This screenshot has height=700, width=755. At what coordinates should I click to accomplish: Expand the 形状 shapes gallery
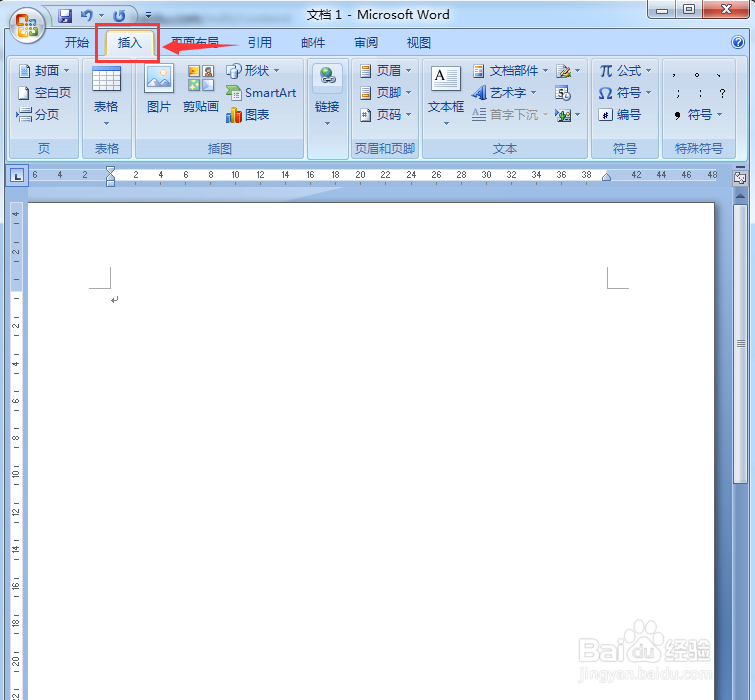point(253,71)
